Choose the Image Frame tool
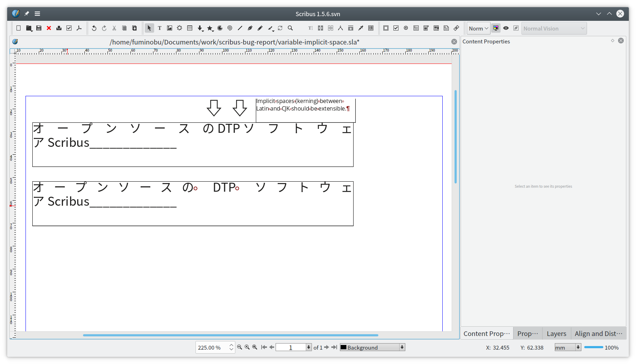Image resolution: width=636 pixels, height=364 pixels. 170,28
